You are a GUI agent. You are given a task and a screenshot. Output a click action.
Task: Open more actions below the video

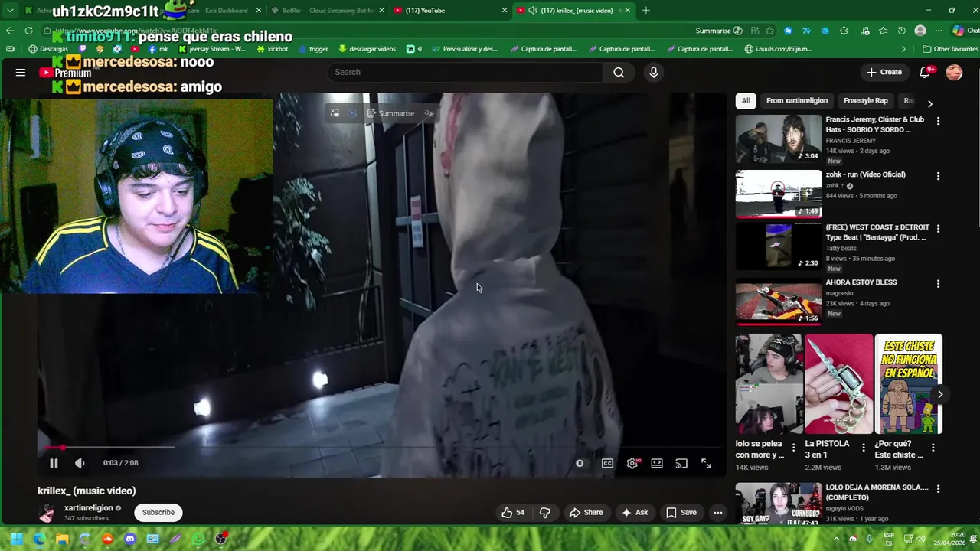717,513
